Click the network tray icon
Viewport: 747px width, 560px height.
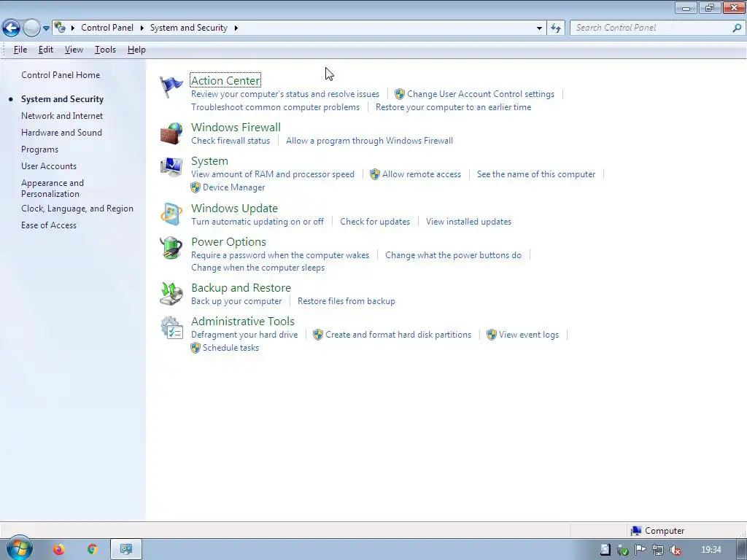point(658,550)
